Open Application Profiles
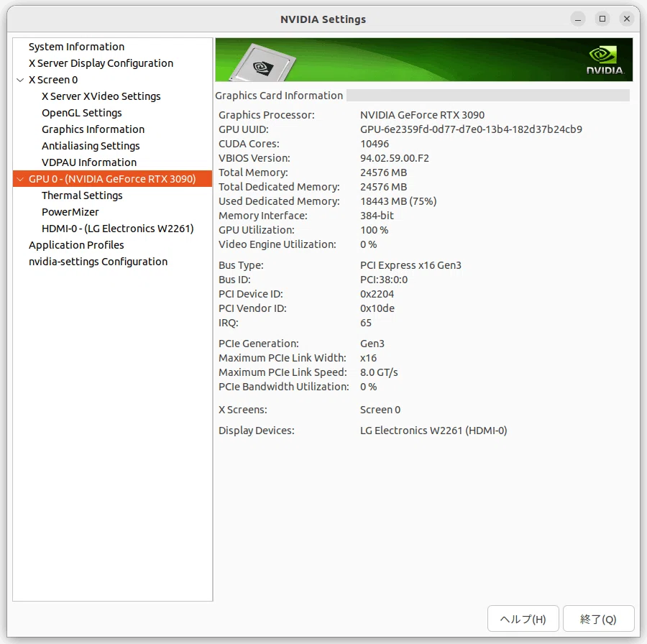The height and width of the screenshot is (644, 647). tap(76, 244)
